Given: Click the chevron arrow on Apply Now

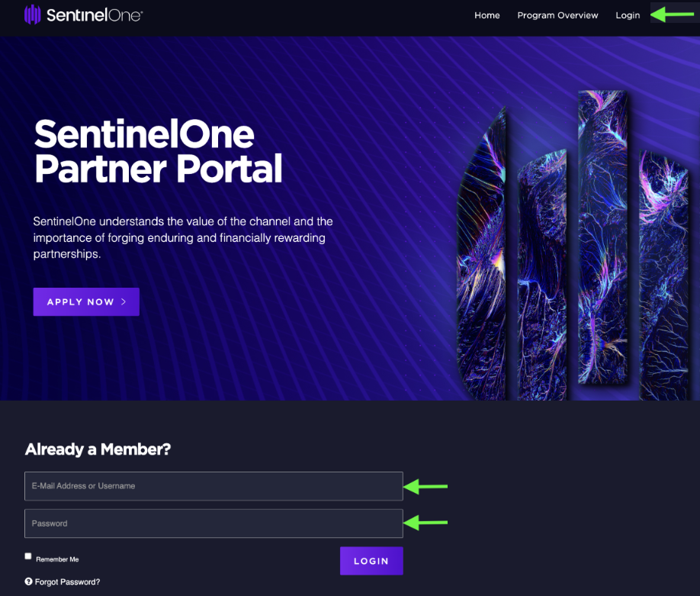Looking at the screenshot, I should [124, 302].
